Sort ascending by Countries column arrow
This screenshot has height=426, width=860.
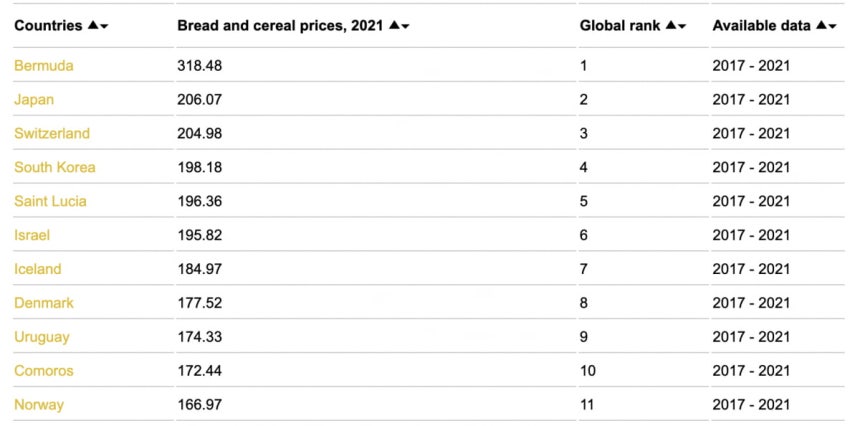tap(93, 25)
